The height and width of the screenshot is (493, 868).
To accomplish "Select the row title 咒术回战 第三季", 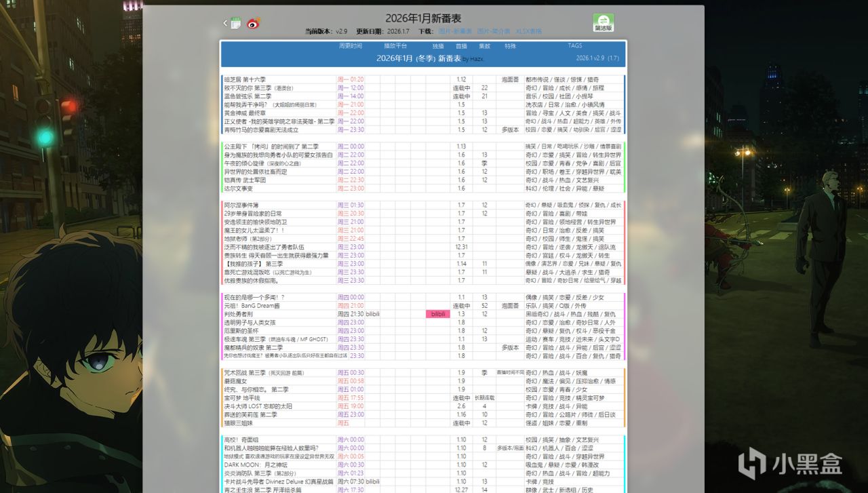I will click(245, 373).
